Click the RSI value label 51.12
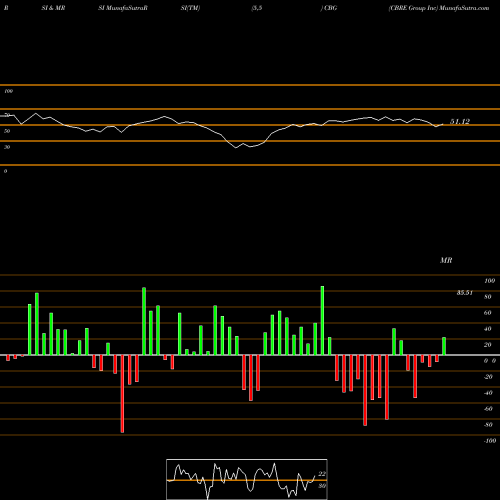Screen dimensions: 500x500 pos(460,122)
